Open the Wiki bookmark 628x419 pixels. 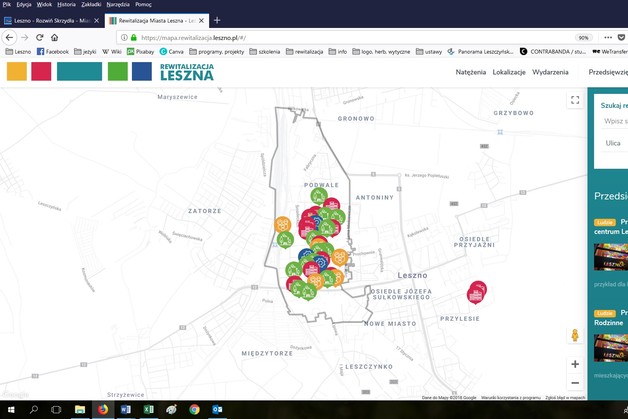click(x=112, y=52)
